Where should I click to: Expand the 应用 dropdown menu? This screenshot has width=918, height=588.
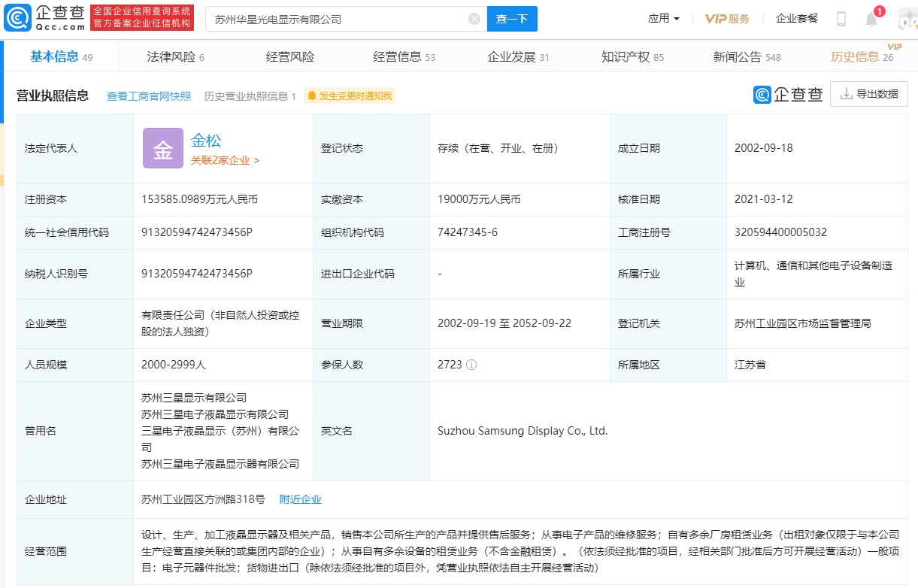click(664, 19)
